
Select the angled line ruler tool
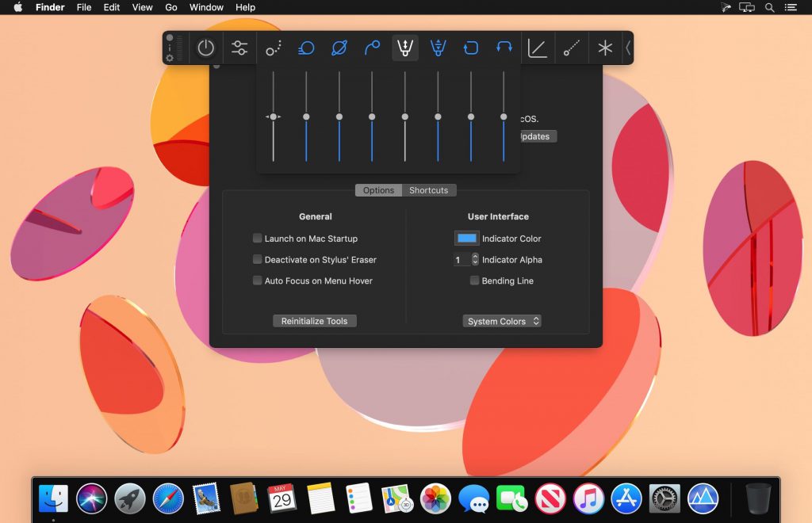click(538, 48)
